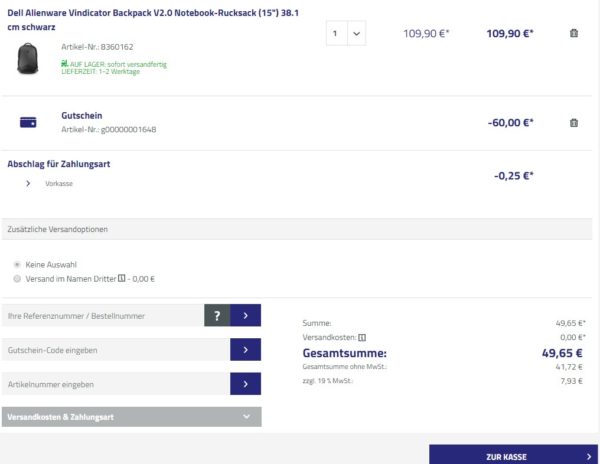Expand Versandkosten & Zahlungsart panel
Viewport: 600px width, 464px height.
click(x=131, y=416)
